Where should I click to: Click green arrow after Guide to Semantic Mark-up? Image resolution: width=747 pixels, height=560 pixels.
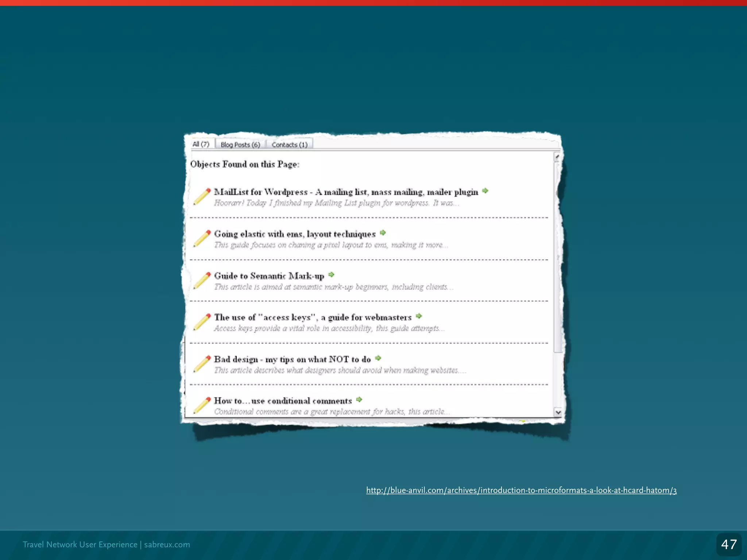331,275
